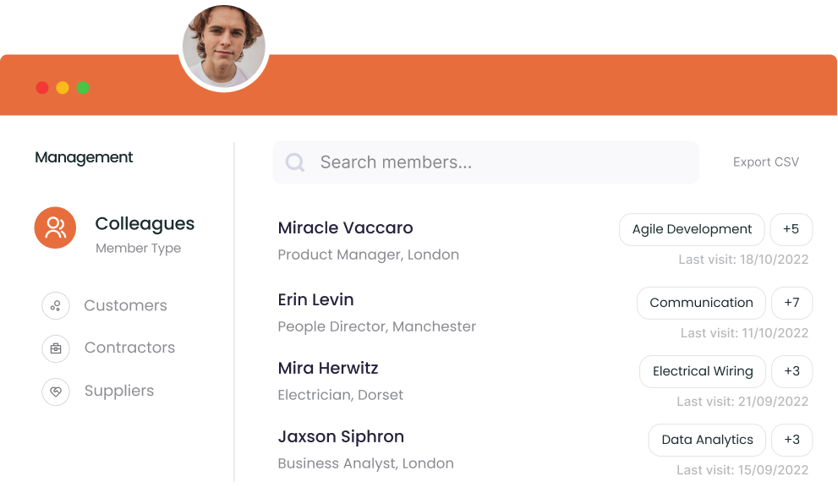Expand Mira Herwitz's +3 skills badge

[x=791, y=371]
